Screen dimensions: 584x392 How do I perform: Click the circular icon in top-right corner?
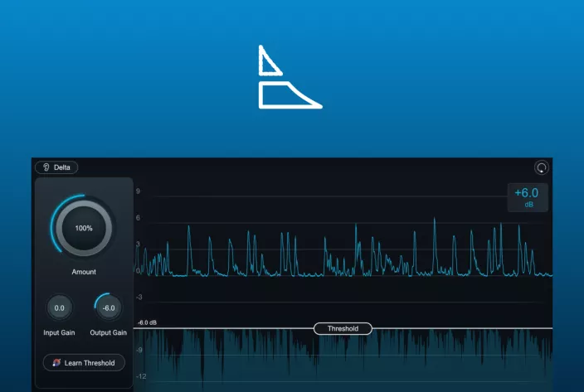point(541,167)
